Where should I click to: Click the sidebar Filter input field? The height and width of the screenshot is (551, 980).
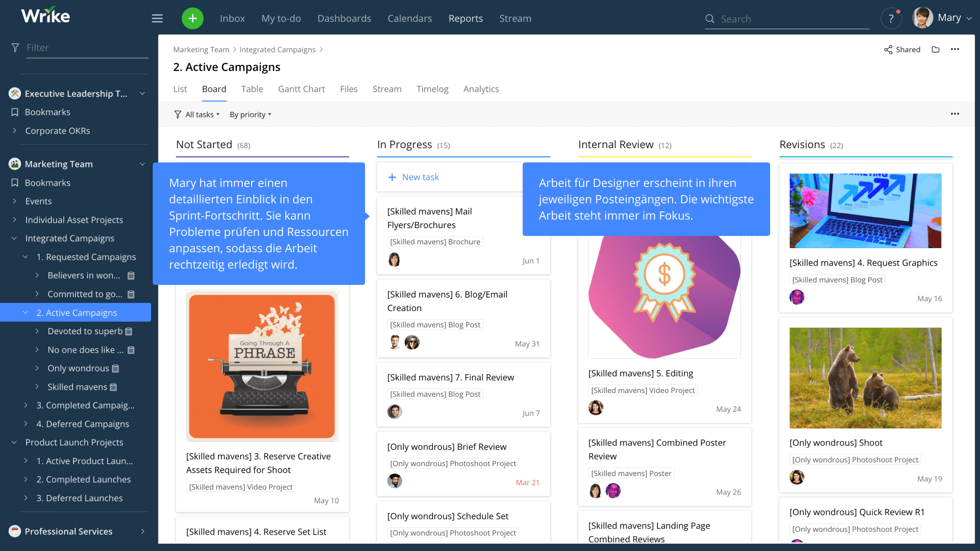[87, 48]
